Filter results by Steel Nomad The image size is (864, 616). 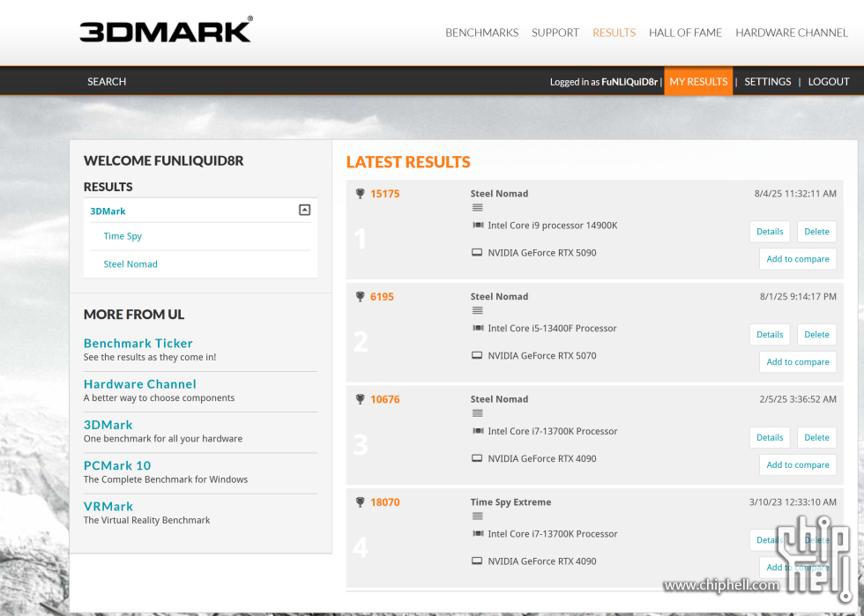point(130,264)
